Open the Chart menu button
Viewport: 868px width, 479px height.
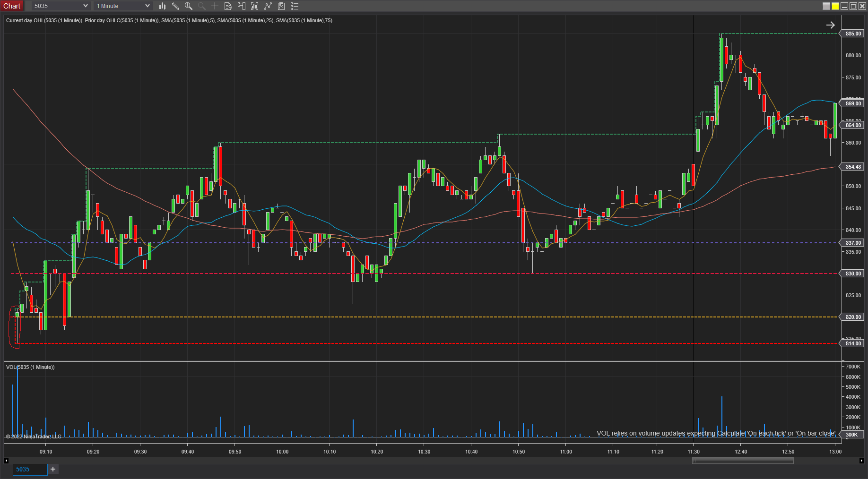point(12,6)
